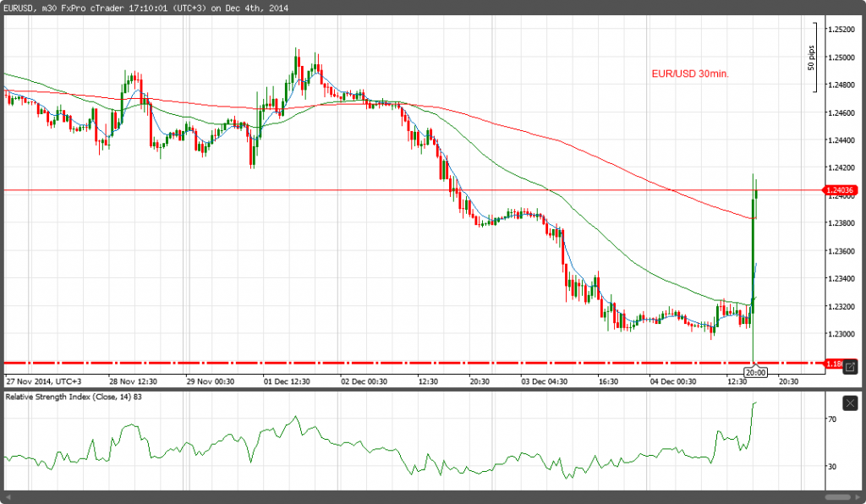The width and height of the screenshot is (866, 504).
Task: Click the 50 pips measurement bracket
Action: coord(814,58)
